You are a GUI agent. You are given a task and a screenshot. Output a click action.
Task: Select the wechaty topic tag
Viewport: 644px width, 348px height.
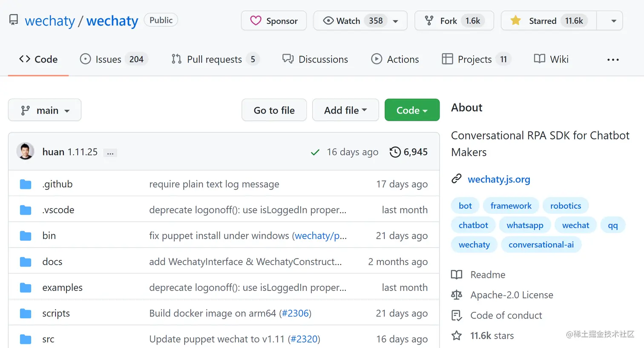(474, 245)
